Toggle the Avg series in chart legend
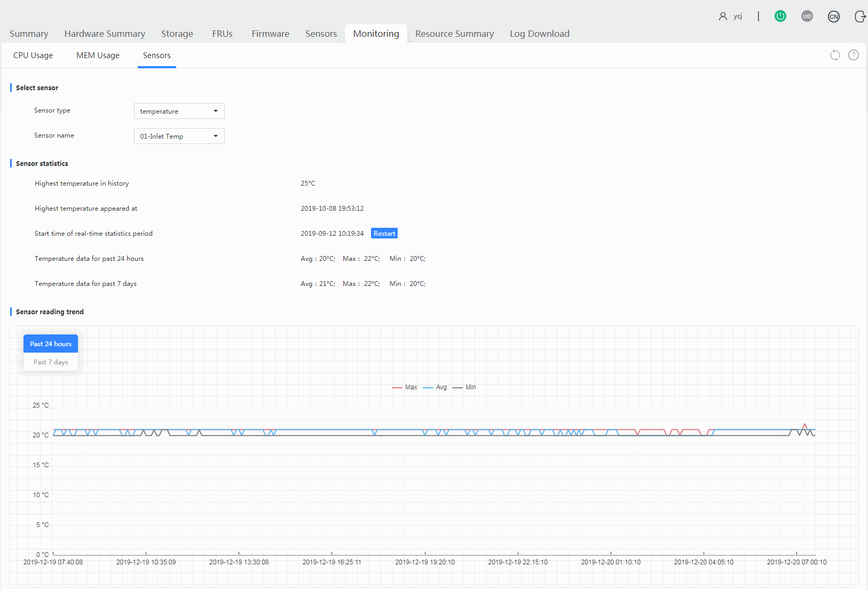Screen dimensions: 868x590 click(435, 387)
